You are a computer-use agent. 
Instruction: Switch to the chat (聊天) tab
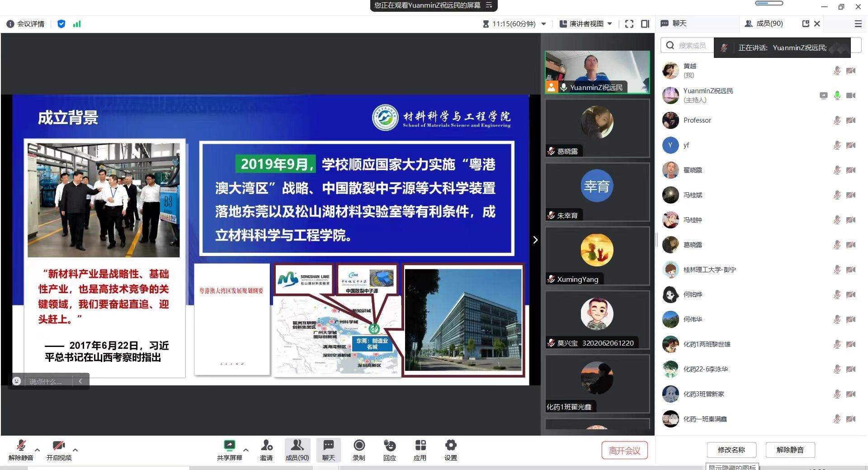coord(674,24)
